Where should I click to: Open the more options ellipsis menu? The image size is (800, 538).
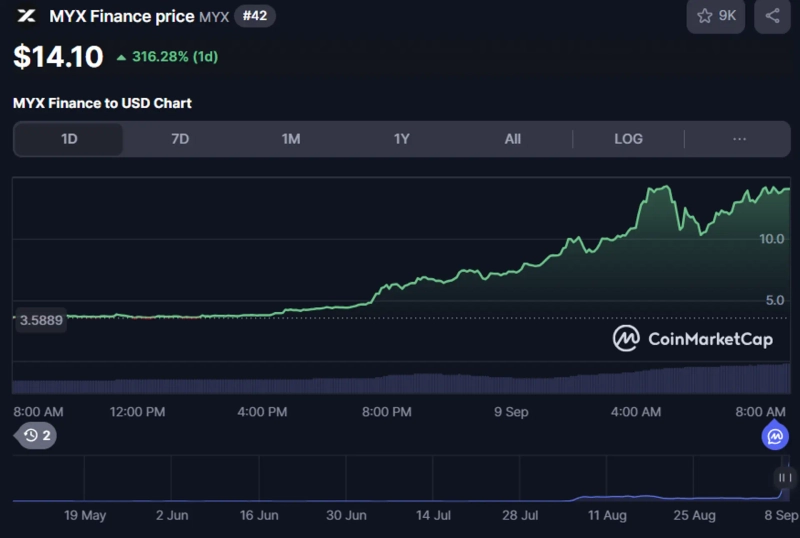point(740,139)
